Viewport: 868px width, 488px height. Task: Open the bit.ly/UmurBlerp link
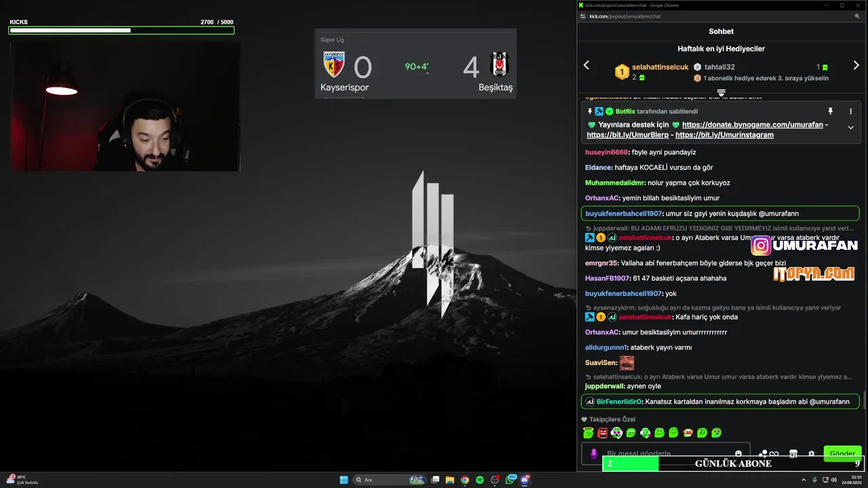(627, 135)
